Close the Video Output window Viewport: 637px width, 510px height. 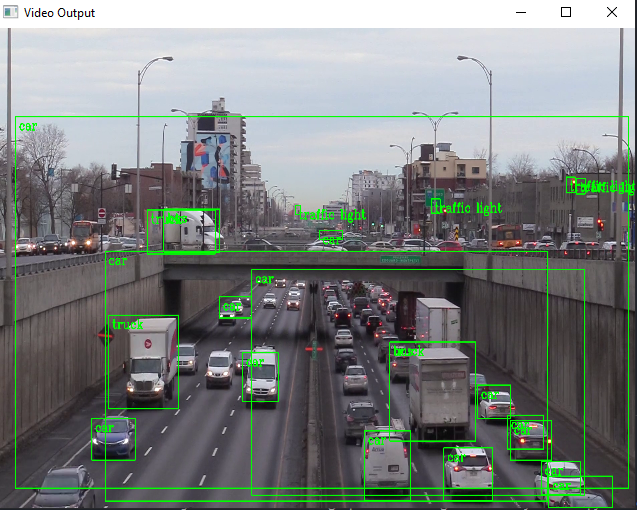[612, 13]
